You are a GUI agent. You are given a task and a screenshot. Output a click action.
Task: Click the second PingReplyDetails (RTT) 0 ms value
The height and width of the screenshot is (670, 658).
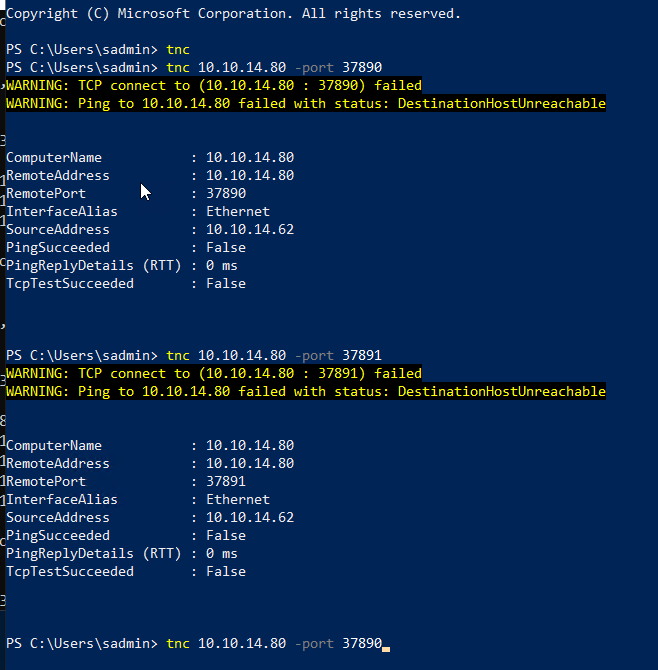pyautogui.click(x=221, y=554)
